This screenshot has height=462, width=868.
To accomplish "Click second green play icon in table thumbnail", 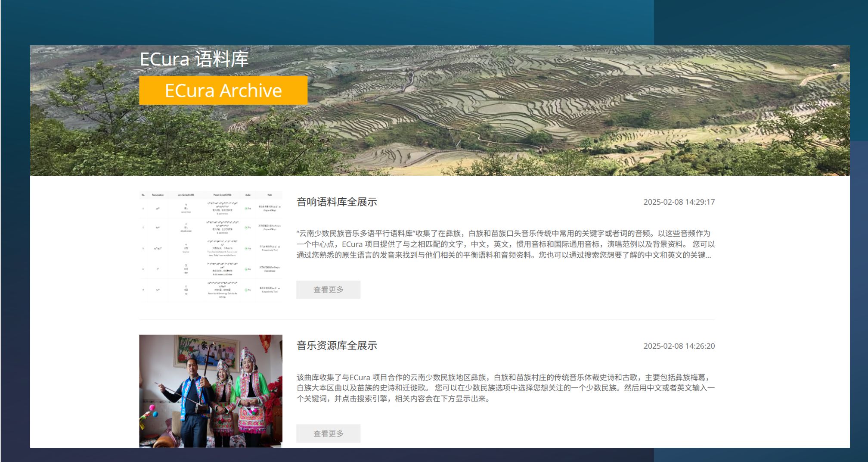I will point(247,227).
